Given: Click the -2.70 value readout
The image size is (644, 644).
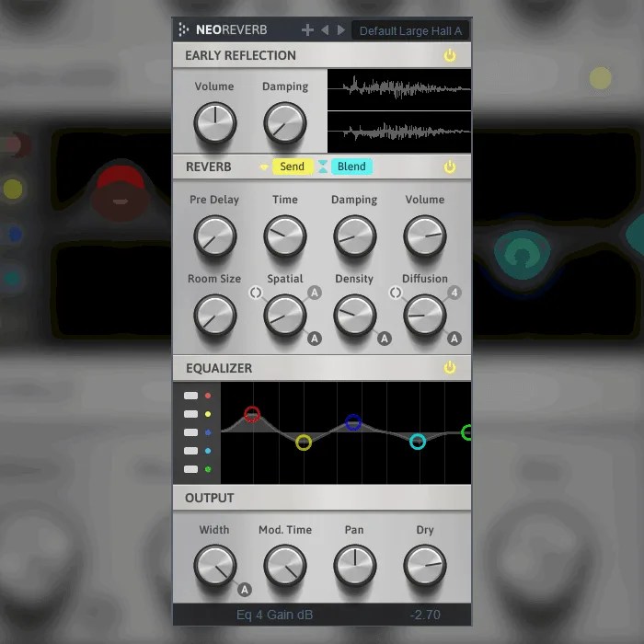Looking at the screenshot, I should click(425, 615).
